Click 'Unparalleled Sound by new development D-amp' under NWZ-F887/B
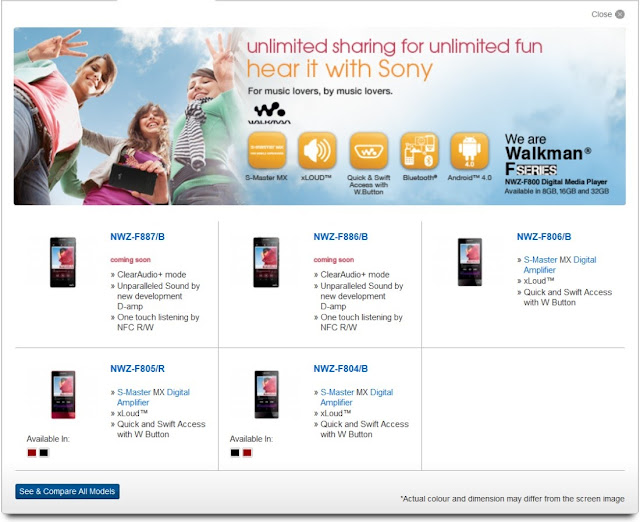This screenshot has height=522, width=640. [x=158, y=296]
